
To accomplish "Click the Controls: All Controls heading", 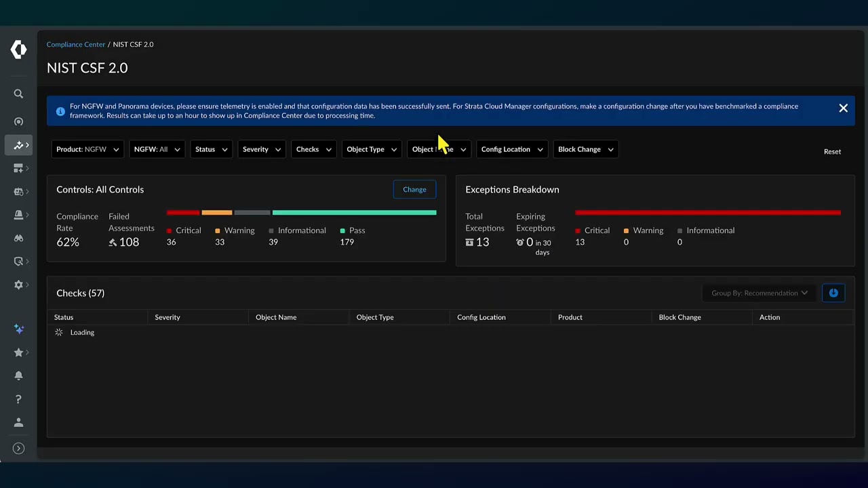I will [100, 189].
